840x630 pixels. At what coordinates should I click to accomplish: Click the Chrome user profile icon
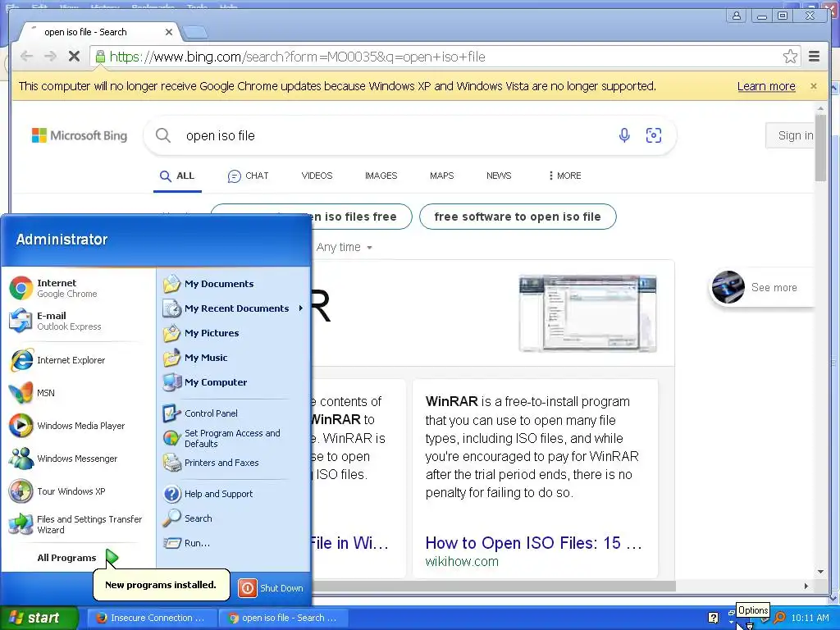click(737, 16)
